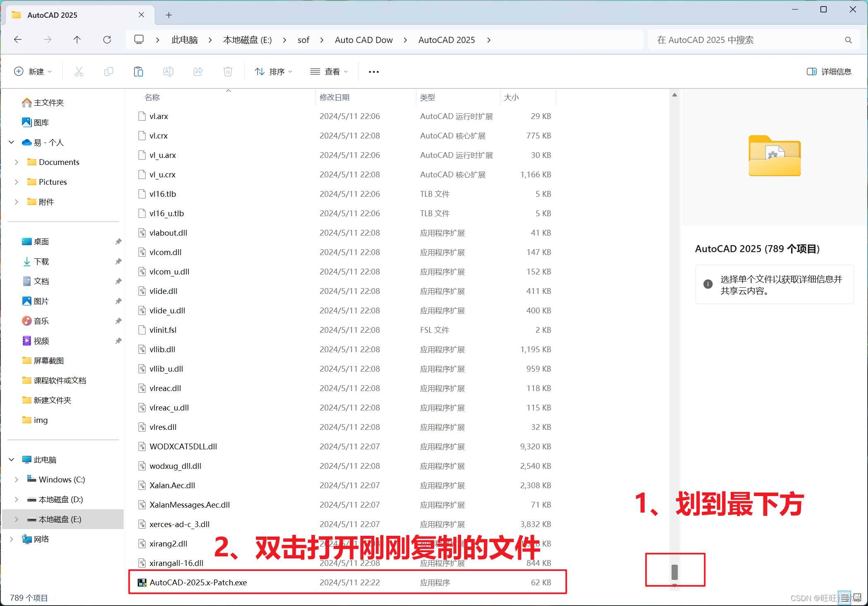Go up one folder level

point(77,40)
